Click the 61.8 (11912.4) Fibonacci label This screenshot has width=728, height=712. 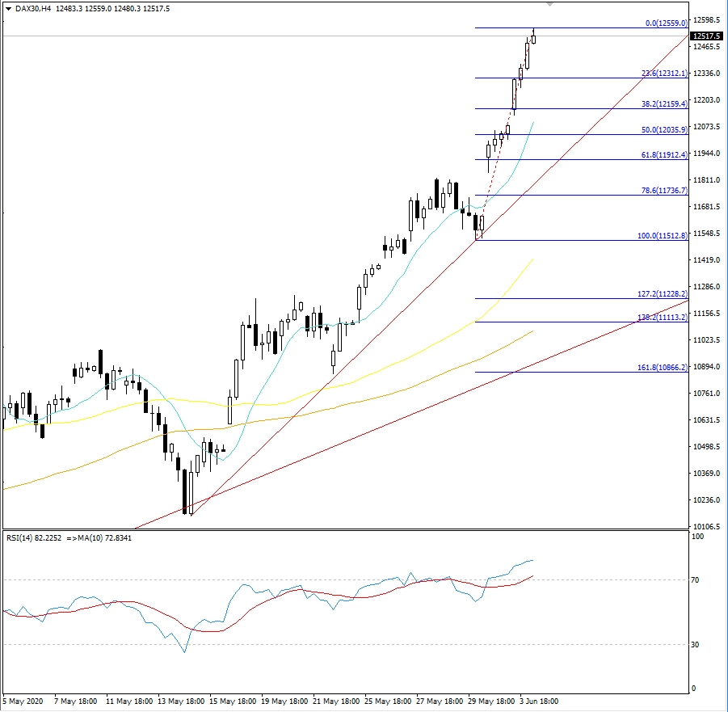(x=663, y=155)
